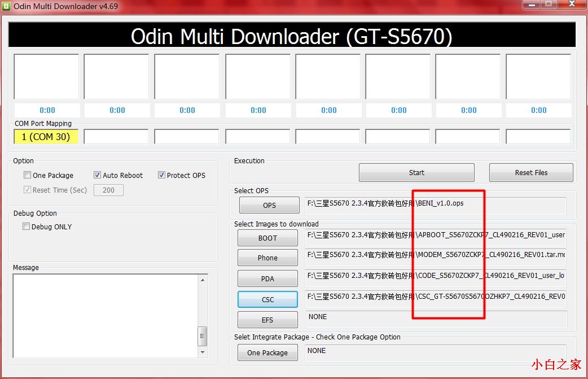Click the PDA image button
588x379 pixels.
click(267, 279)
